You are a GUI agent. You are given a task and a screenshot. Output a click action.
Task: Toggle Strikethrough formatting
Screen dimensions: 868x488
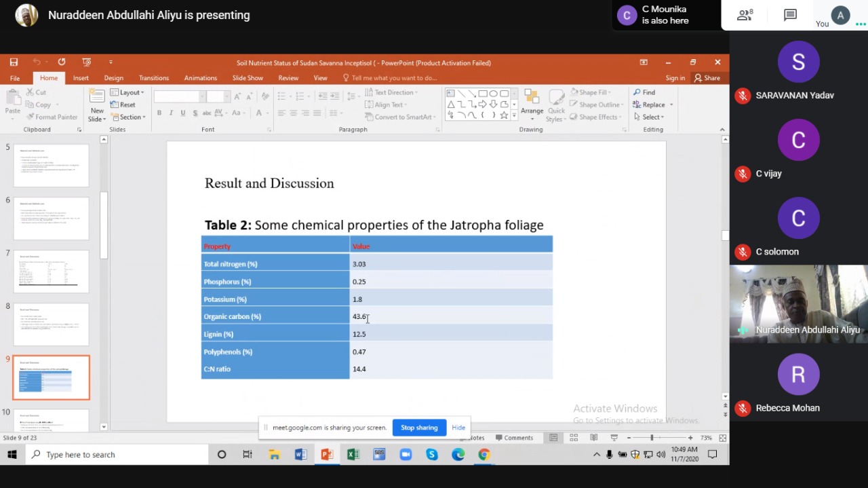pyautogui.click(x=207, y=113)
